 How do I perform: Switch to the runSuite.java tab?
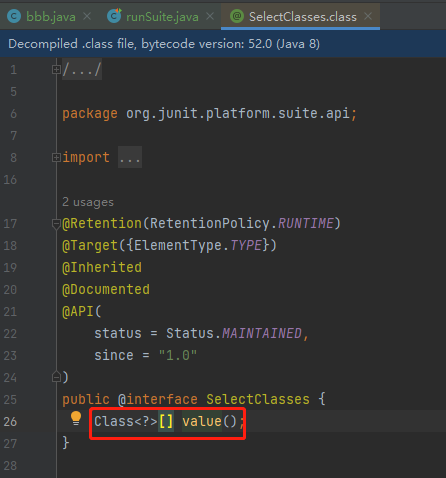pos(162,17)
